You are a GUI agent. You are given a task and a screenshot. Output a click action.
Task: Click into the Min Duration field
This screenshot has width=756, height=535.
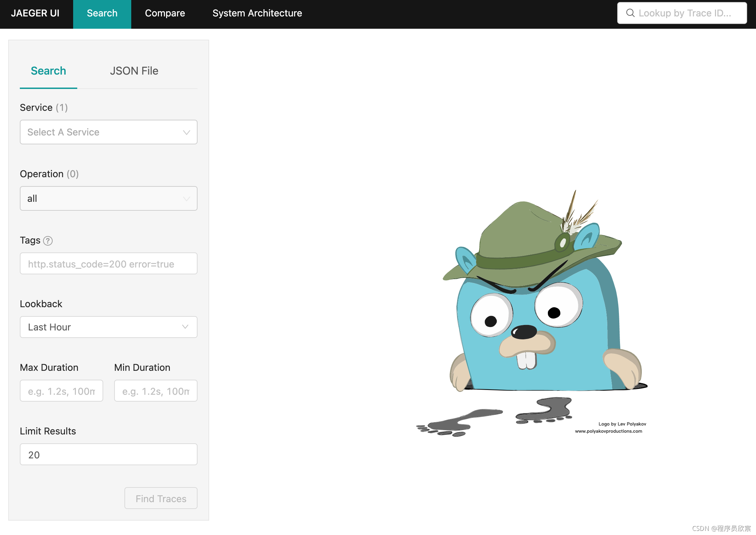click(x=156, y=391)
